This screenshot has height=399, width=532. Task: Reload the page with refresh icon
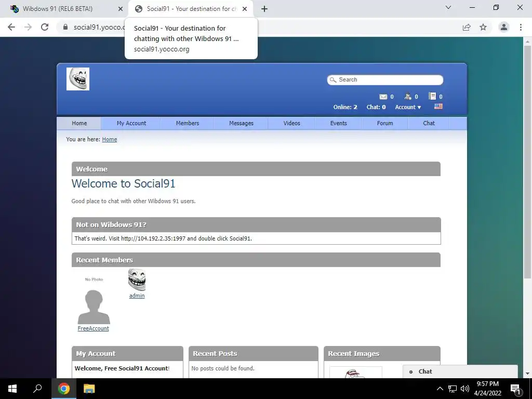(45, 27)
